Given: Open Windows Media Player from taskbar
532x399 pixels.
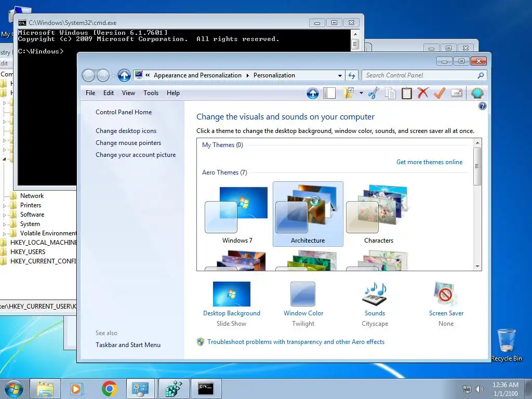Looking at the screenshot, I should coord(76,389).
